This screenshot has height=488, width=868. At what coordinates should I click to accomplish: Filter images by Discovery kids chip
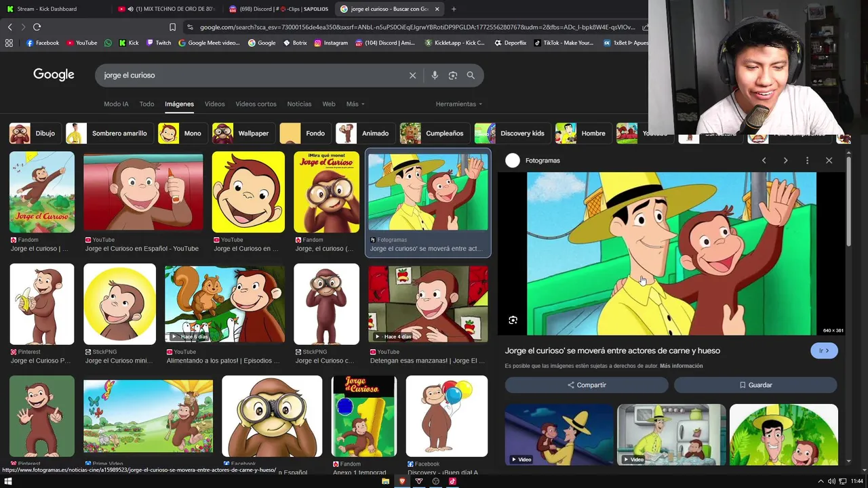[x=512, y=134]
